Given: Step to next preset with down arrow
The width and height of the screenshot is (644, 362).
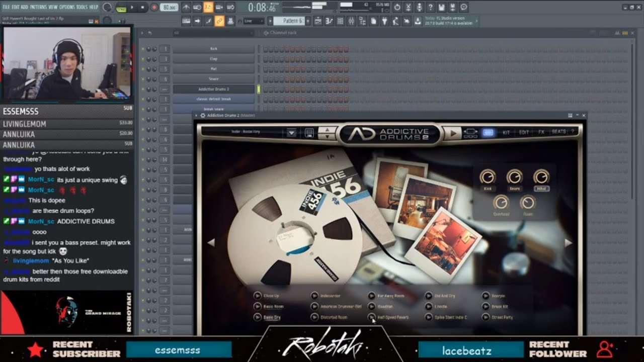Looking at the screenshot, I should [x=327, y=136].
